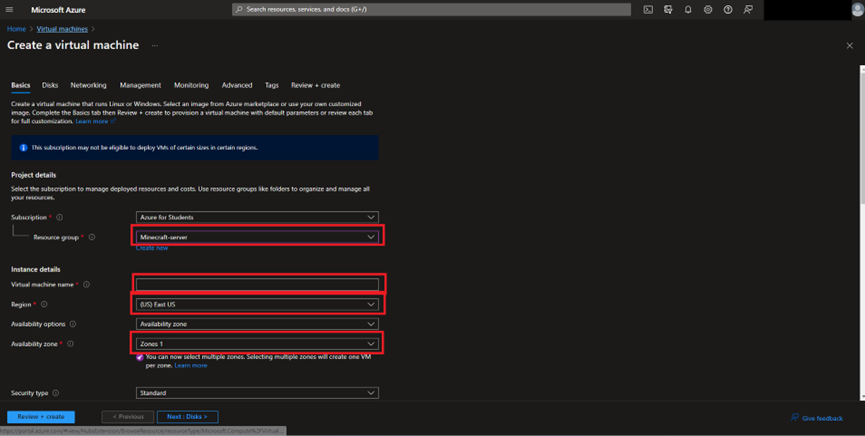This screenshot has height=436, width=865.
Task: Click the ellipsis beside Create a virtual machine
Action: click(155, 46)
